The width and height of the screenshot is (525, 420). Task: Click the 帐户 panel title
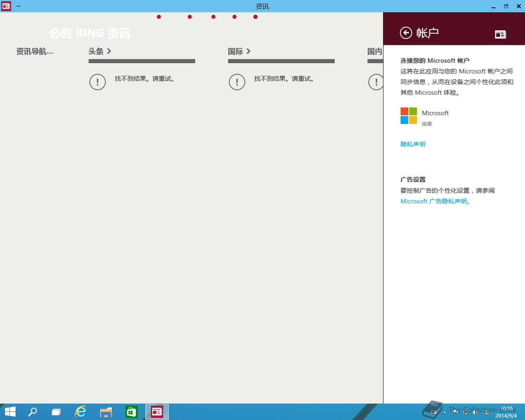(x=427, y=33)
